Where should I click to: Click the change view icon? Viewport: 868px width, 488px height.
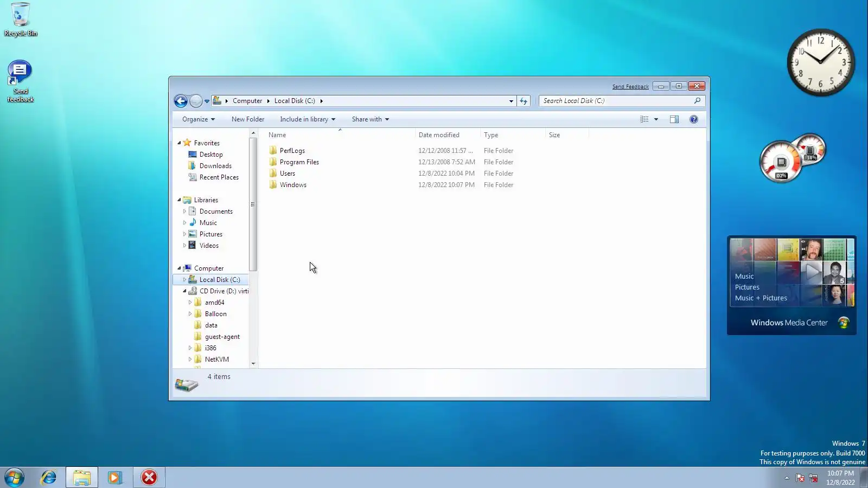644,119
